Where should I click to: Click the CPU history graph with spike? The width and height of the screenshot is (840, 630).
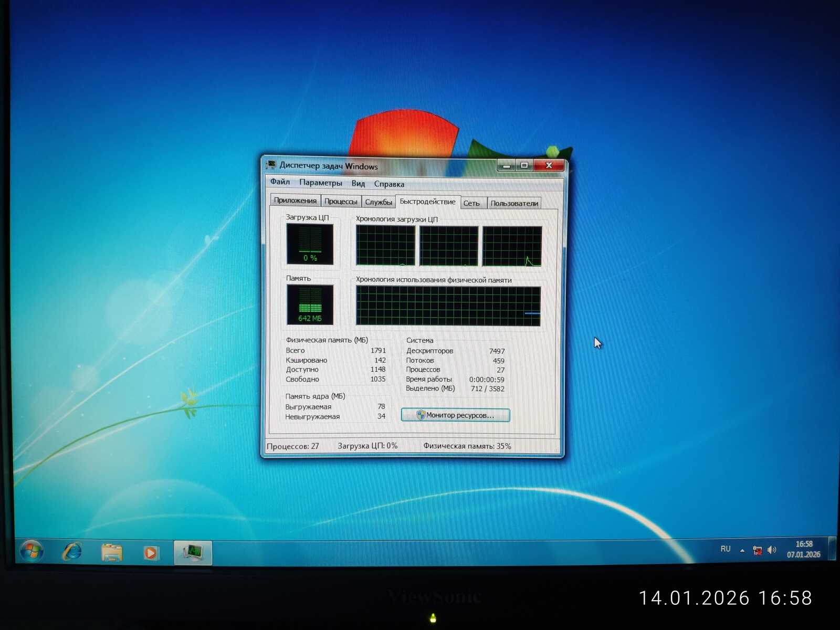pyautogui.click(x=512, y=247)
